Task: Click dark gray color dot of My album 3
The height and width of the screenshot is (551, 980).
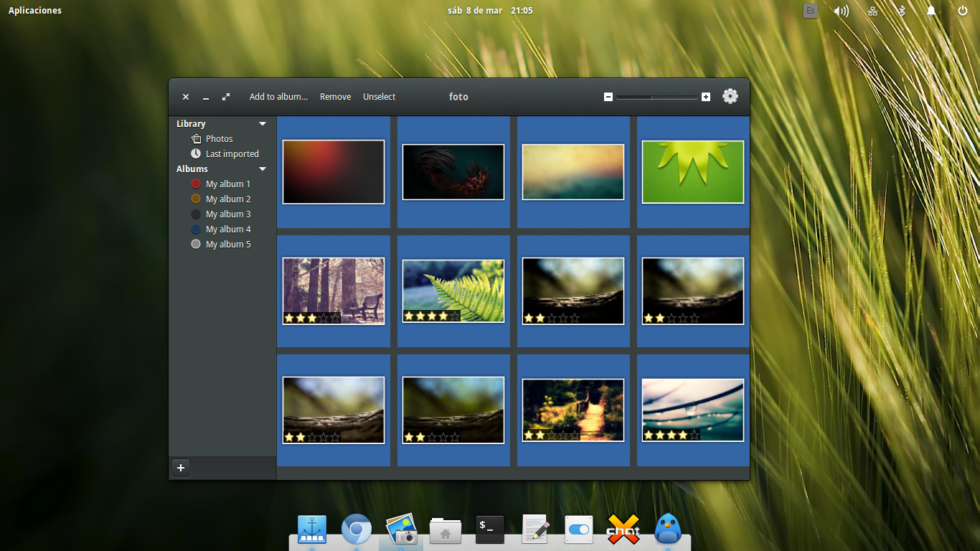Action: tap(196, 215)
